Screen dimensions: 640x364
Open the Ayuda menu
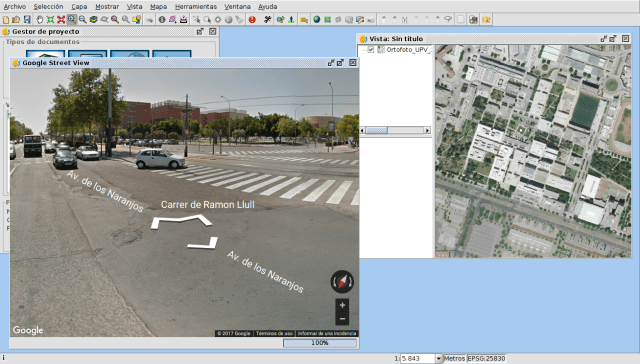point(267,7)
